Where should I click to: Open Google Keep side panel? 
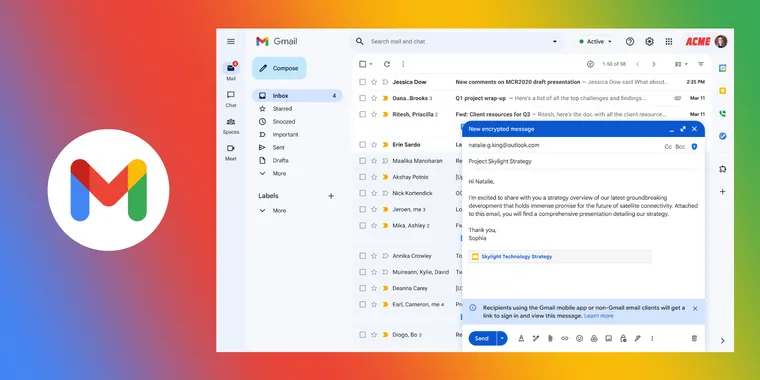tap(722, 91)
